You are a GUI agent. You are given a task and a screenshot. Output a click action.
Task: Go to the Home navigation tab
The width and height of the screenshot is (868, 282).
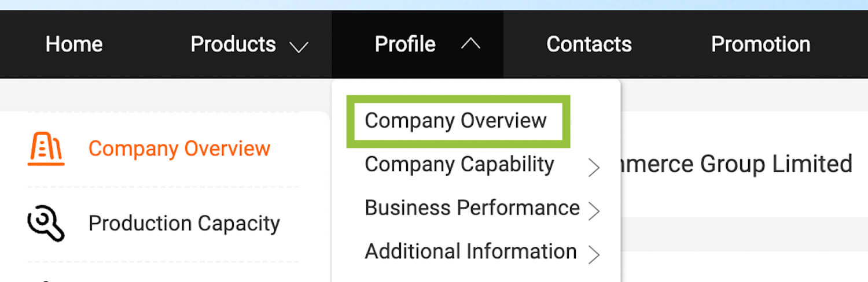(74, 44)
